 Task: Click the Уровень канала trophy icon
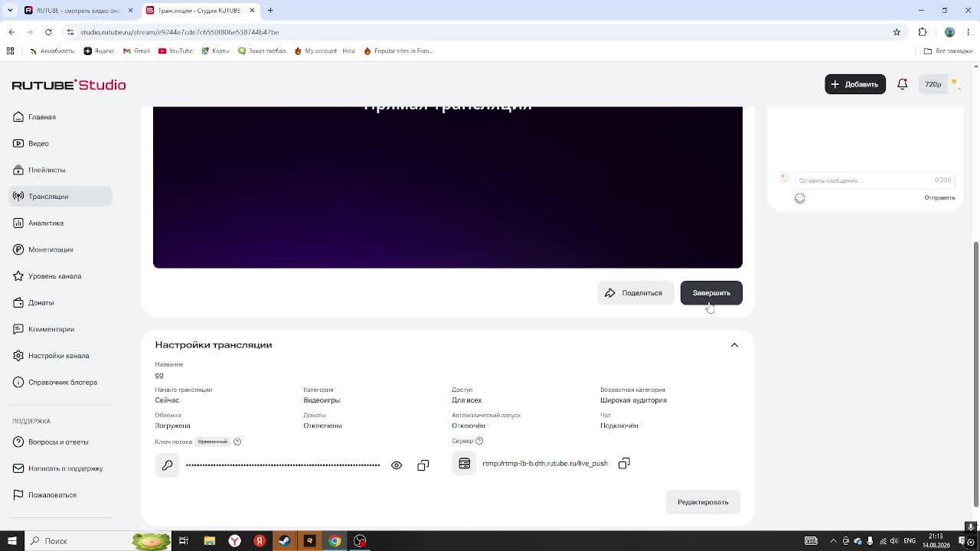coord(18,276)
